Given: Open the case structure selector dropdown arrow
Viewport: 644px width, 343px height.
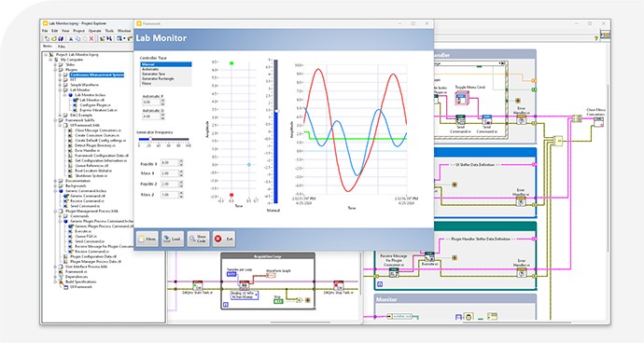Looking at the screenshot, I should 500,63.
